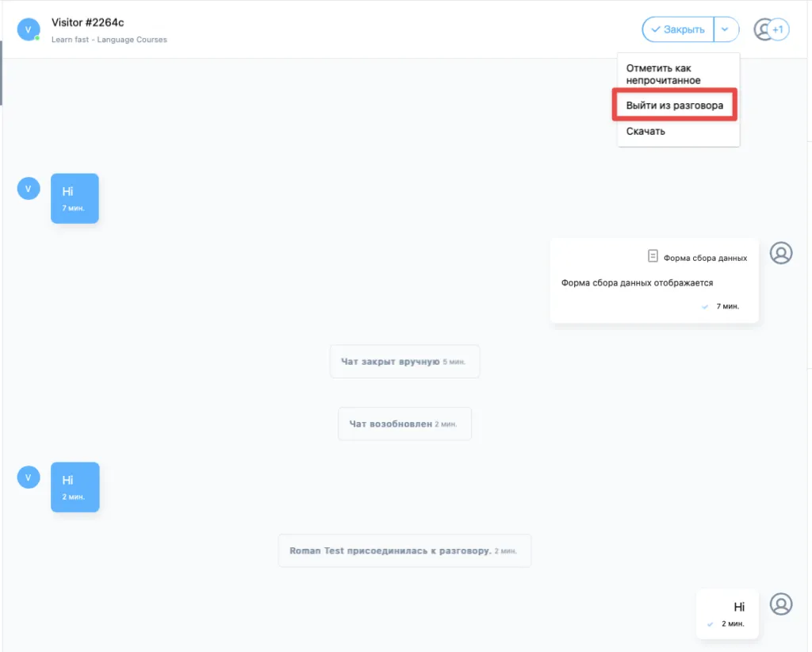Click Learn fast - Language Courses subtitle
Screen dimensions: 812x652
pyautogui.click(x=109, y=40)
